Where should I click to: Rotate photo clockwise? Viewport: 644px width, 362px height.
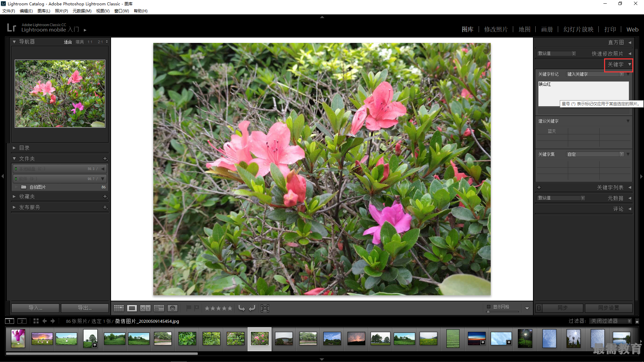pos(252,308)
